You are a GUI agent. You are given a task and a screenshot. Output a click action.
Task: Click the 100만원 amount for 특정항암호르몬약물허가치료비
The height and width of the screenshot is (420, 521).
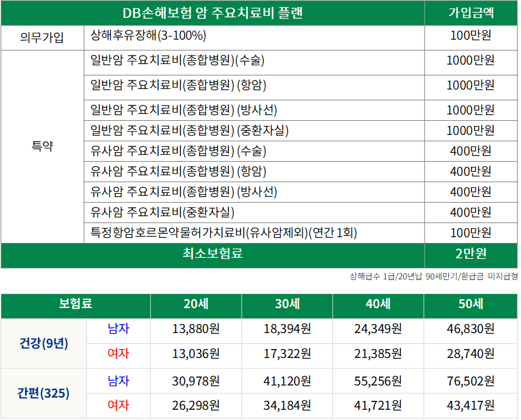[471, 233]
